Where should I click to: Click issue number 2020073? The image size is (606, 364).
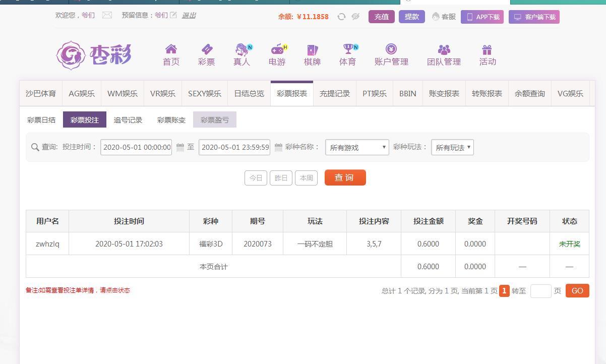click(258, 244)
